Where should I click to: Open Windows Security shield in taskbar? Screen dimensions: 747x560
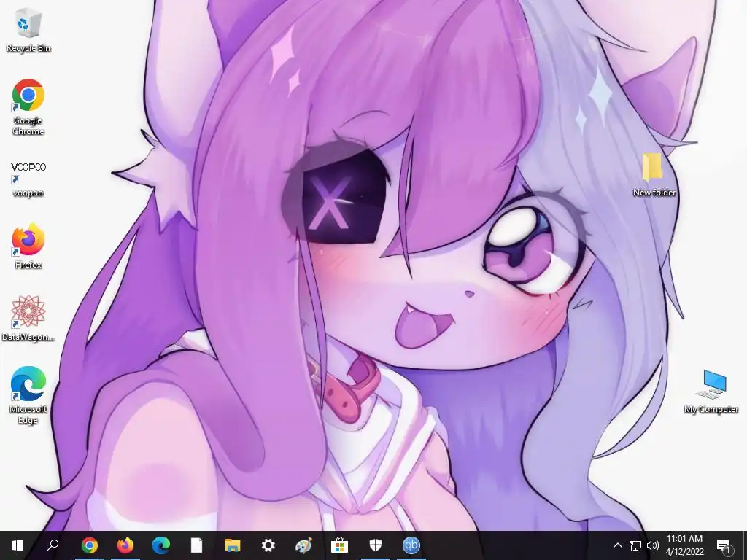376,545
